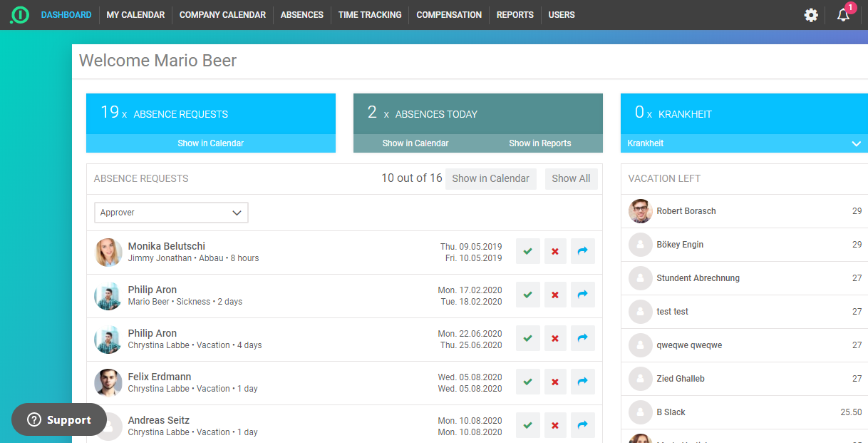Image resolution: width=868 pixels, height=443 pixels.
Task: Approve Monika Belutschi's absence request
Action: [527, 251]
